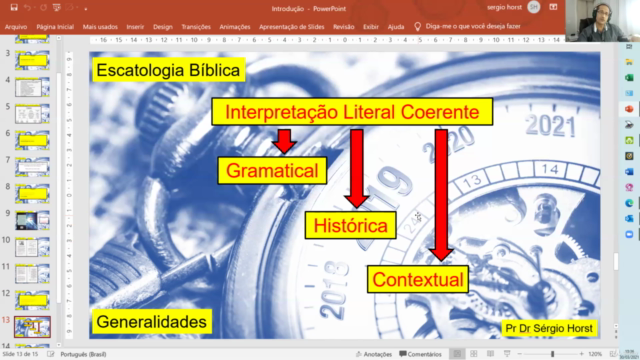The image size is (640, 360).
Task: Select slide 12 thumbnail
Action: 32,300
